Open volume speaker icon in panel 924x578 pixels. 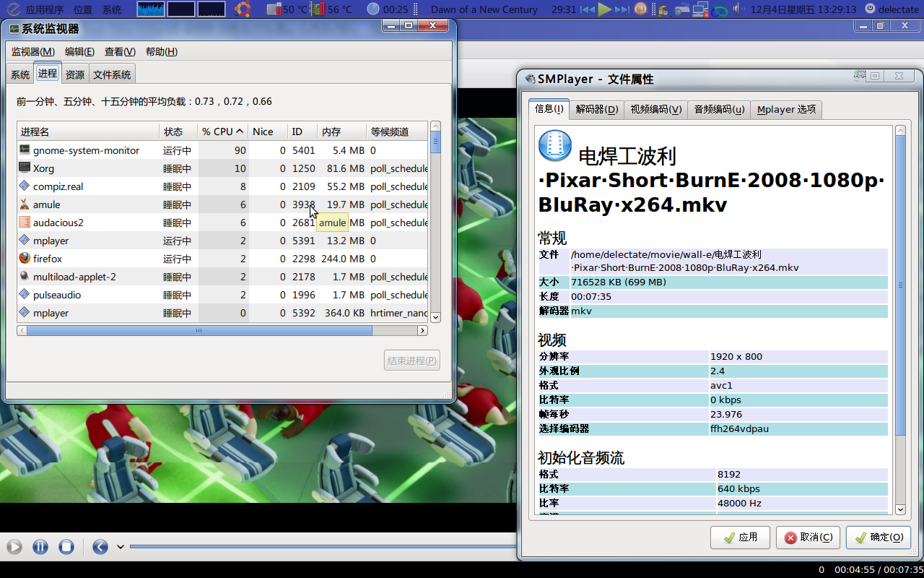(738, 9)
